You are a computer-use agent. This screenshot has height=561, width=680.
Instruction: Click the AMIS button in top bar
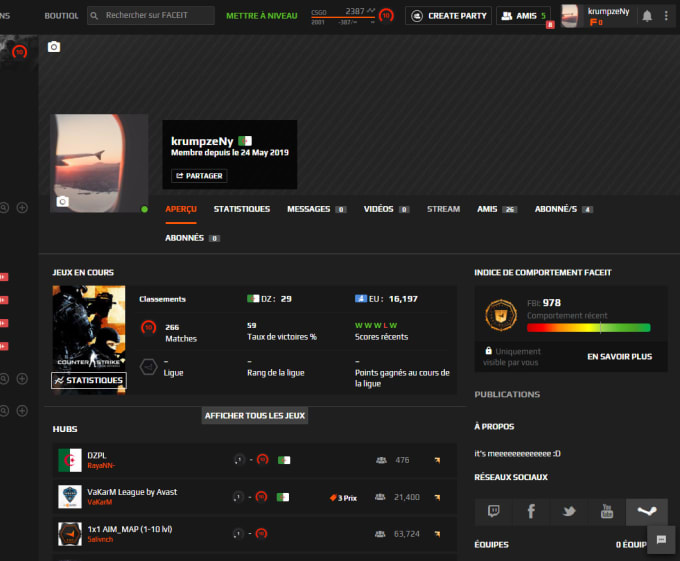523,16
